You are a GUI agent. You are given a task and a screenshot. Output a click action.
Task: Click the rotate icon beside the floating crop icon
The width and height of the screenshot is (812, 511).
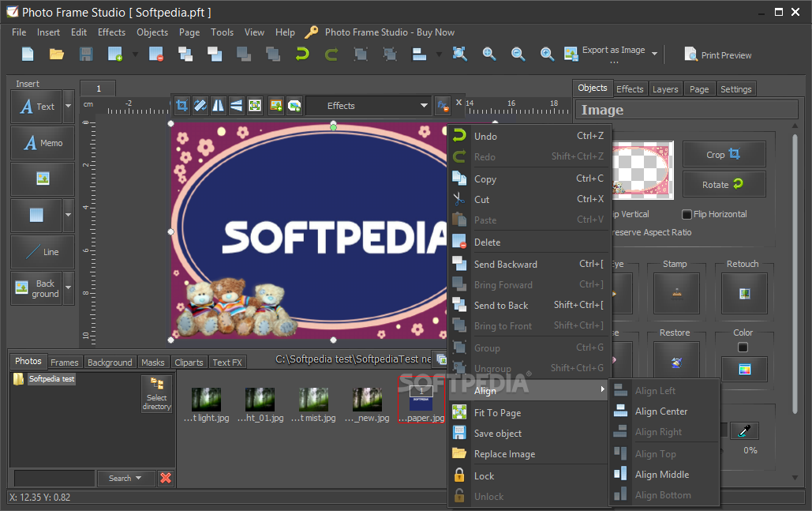point(200,106)
